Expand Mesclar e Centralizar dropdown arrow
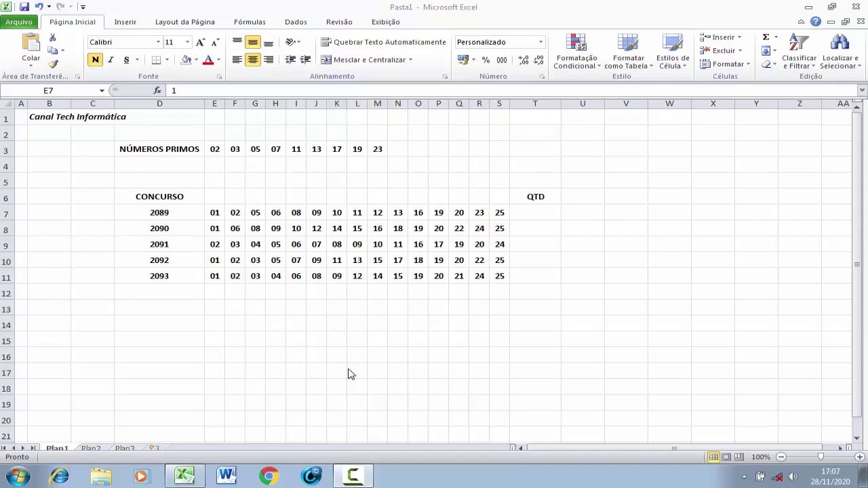Image resolution: width=868 pixels, height=488 pixels. pos(410,60)
